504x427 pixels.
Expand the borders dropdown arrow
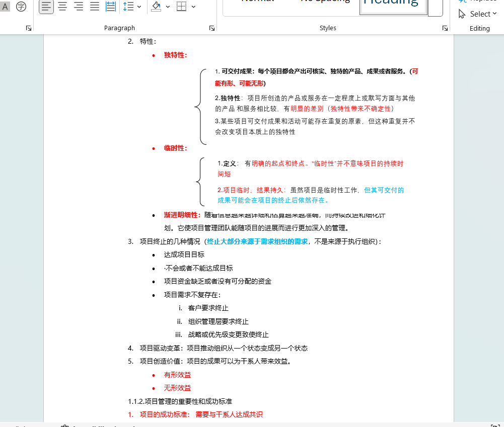coord(193,7)
